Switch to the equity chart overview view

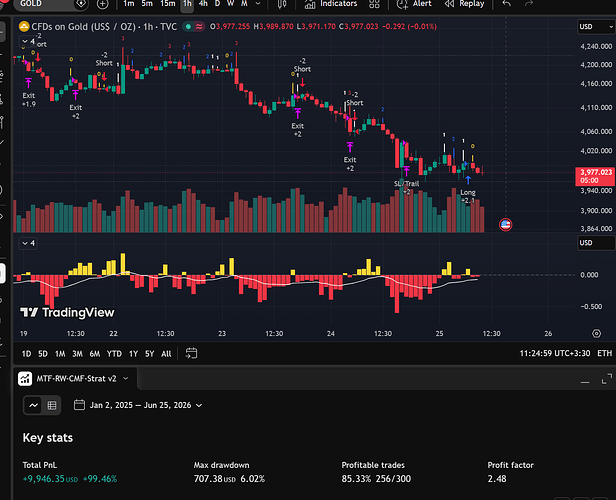(x=33, y=405)
